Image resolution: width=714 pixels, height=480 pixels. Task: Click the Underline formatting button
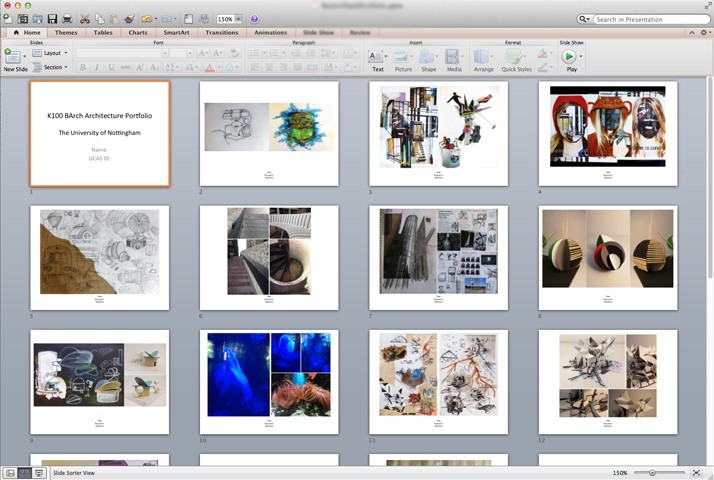coord(111,67)
